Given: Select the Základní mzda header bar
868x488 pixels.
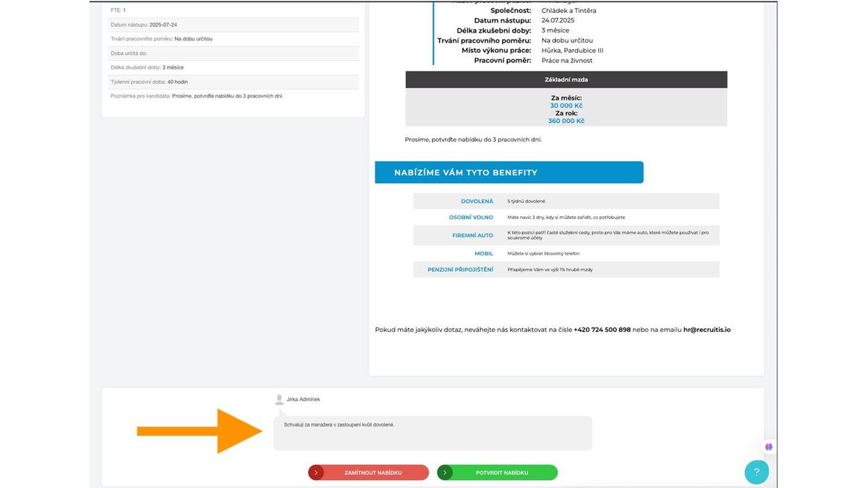Looking at the screenshot, I should (x=566, y=80).
